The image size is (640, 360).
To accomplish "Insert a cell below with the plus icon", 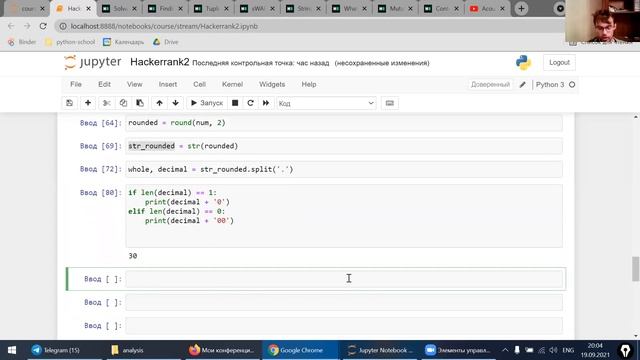I will 88,103.
